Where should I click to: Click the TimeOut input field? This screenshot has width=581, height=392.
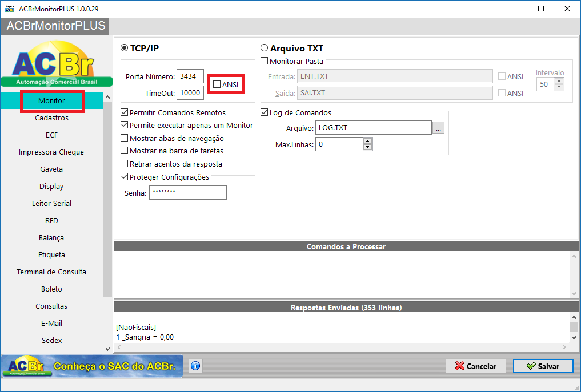(x=190, y=93)
